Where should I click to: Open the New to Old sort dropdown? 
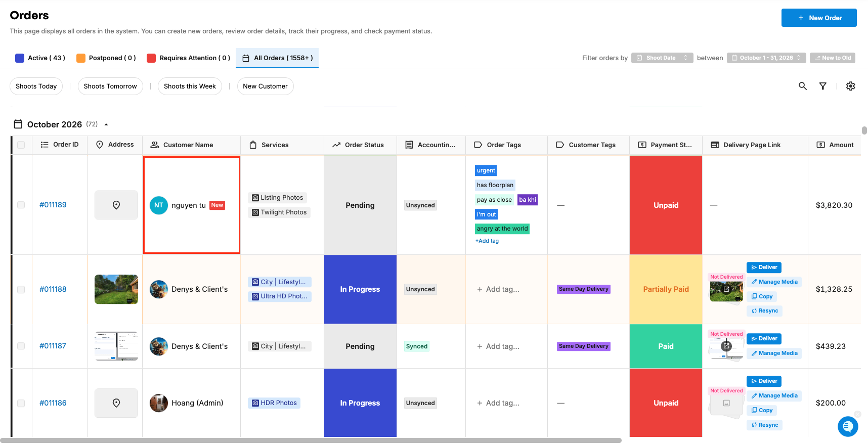coord(833,58)
